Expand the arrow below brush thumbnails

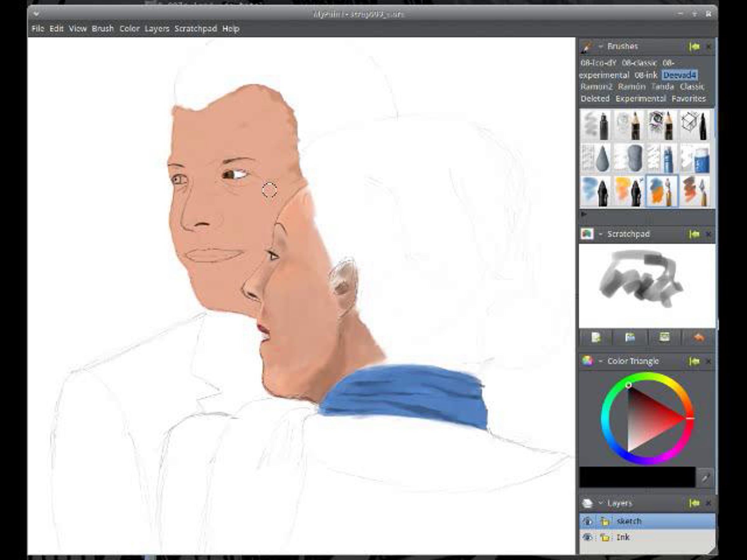tap(584, 214)
